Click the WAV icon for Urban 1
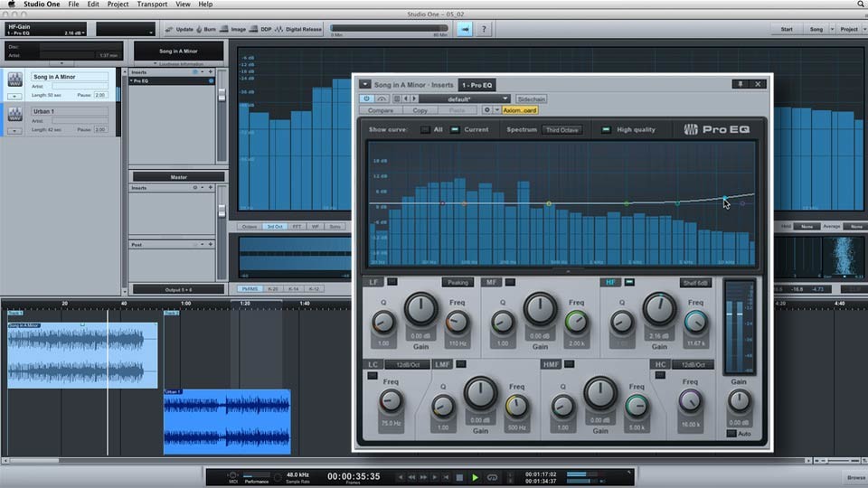Image resolution: width=868 pixels, height=488 pixels. (x=15, y=115)
